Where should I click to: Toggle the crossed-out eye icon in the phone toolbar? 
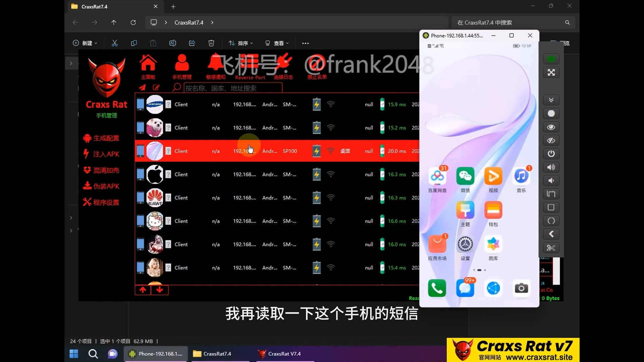click(x=551, y=140)
